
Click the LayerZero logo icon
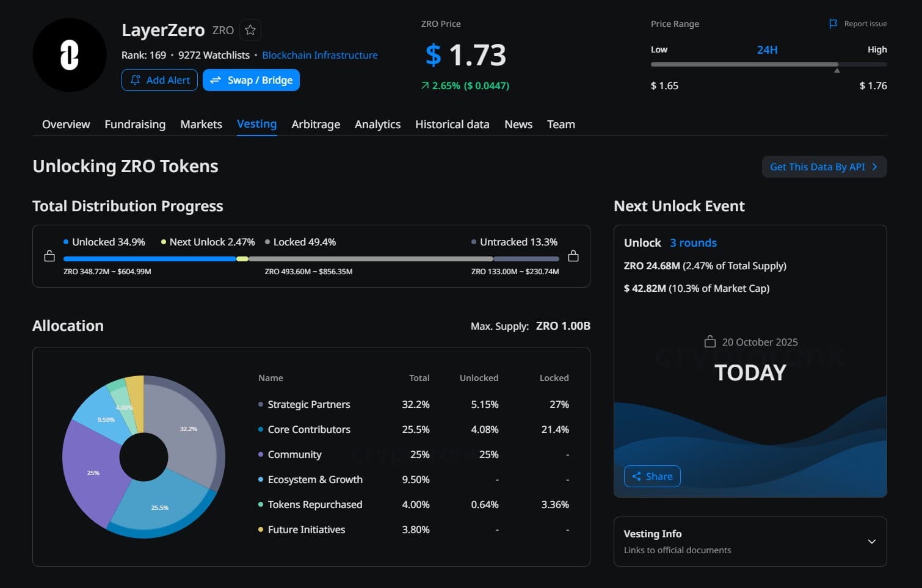[70, 55]
